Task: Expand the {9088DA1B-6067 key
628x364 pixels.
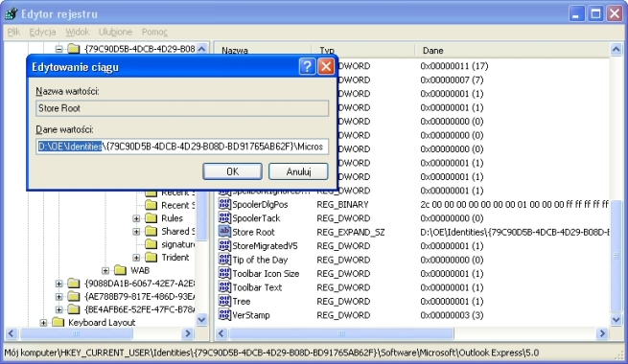Action: [x=58, y=284]
